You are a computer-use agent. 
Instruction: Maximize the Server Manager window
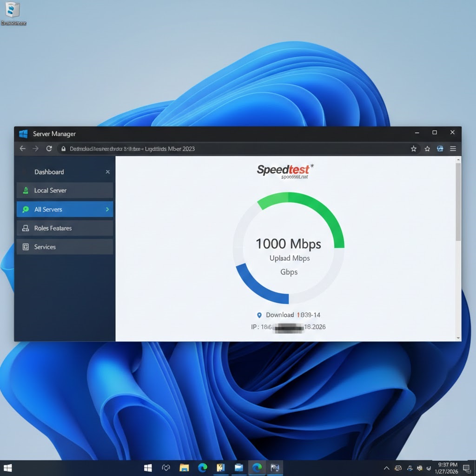[x=435, y=132]
